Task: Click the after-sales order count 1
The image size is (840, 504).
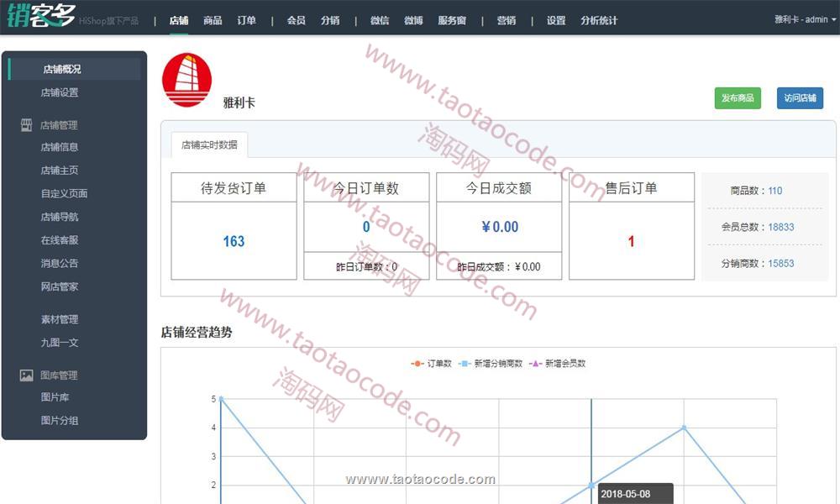Action: pos(631,241)
